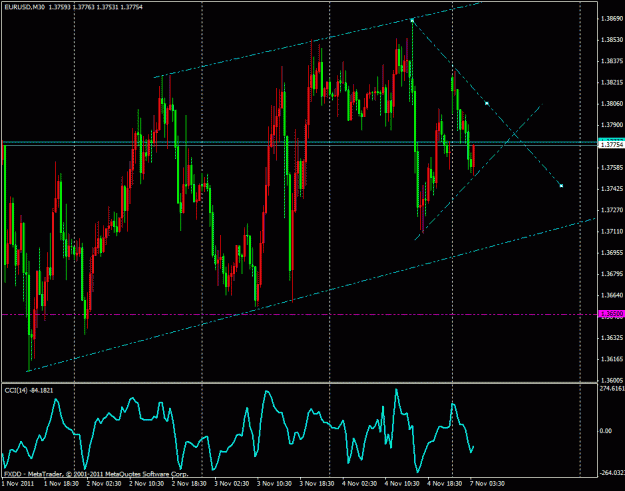Select the magenta dash-dot horizontal line

pyautogui.click(x=299, y=315)
